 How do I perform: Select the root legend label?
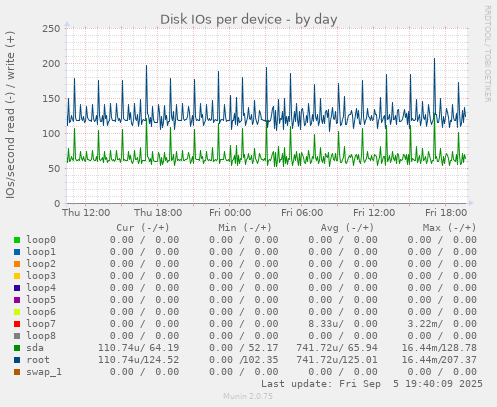pos(38,360)
